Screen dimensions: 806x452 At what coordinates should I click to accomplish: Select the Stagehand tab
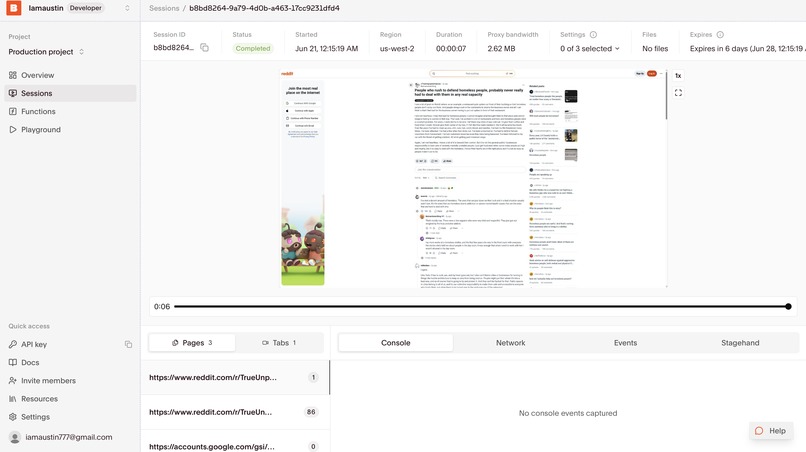[x=740, y=342]
